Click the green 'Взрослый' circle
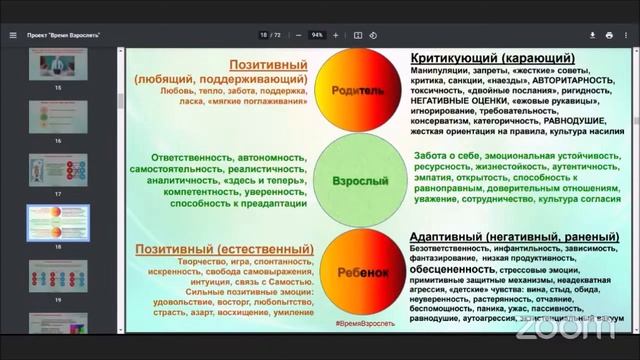Viewport: 640px width, 360px height. 360,181
